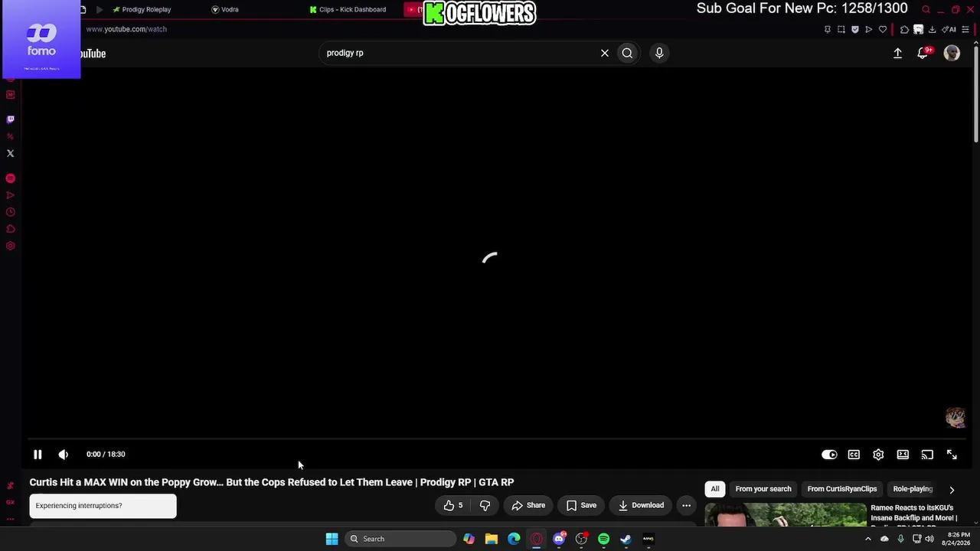Switch to theater mode
This screenshot has height=551, width=980.
(903, 455)
